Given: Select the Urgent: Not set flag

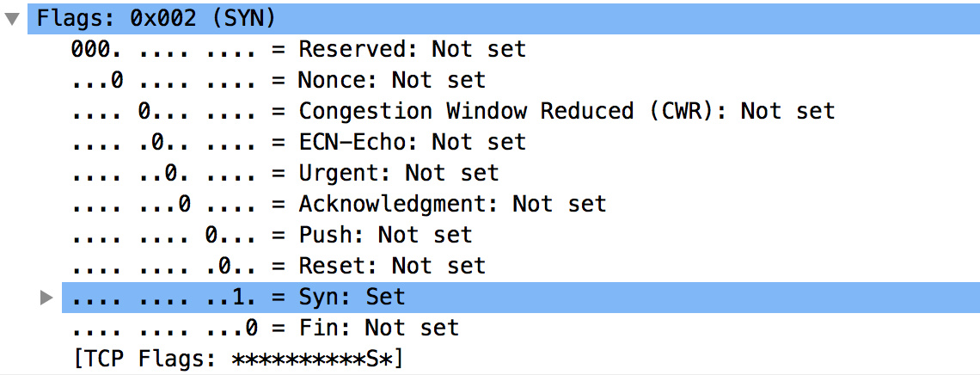Looking at the screenshot, I should click(398, 173).
